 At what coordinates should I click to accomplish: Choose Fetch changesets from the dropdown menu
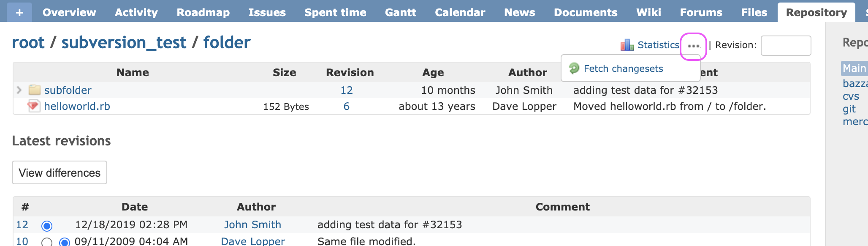click(x=623, y=68)
